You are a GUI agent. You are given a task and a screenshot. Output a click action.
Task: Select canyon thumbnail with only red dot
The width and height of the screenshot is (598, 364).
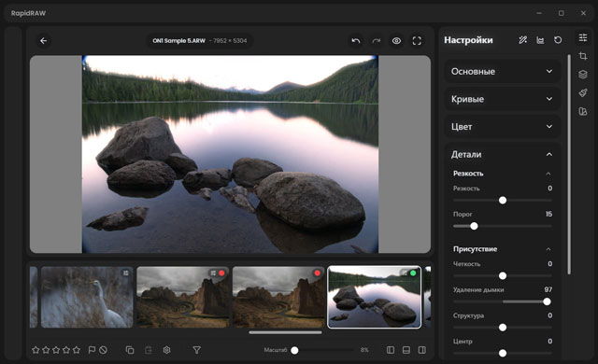coord(278,297)
